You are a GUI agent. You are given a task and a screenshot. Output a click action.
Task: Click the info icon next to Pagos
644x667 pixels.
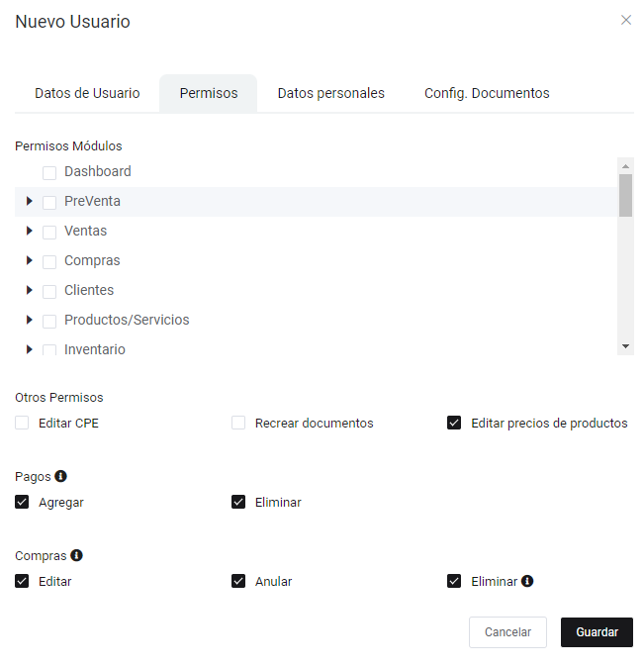pos(61,476)
